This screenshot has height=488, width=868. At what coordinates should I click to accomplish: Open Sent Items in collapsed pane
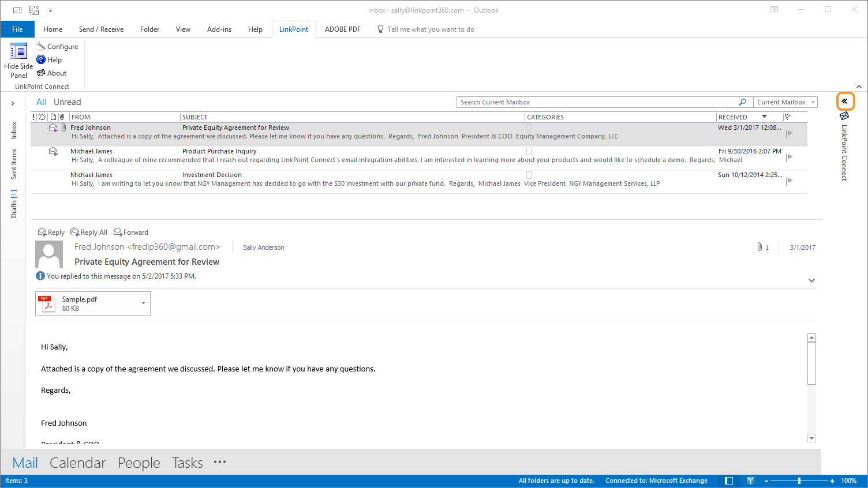click(x=14, y=164)
